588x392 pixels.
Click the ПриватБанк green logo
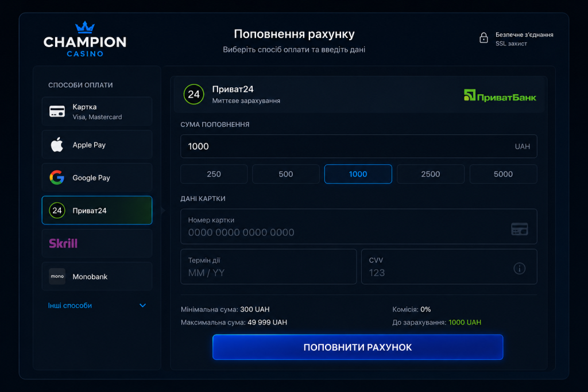tap(500, 96)
